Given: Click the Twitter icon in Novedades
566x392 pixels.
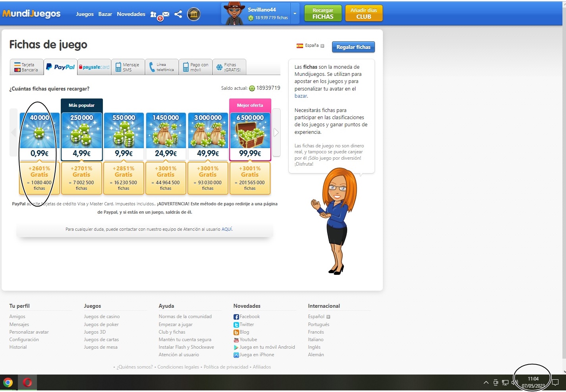Looking at the screenshot, I should click(236, 324).
